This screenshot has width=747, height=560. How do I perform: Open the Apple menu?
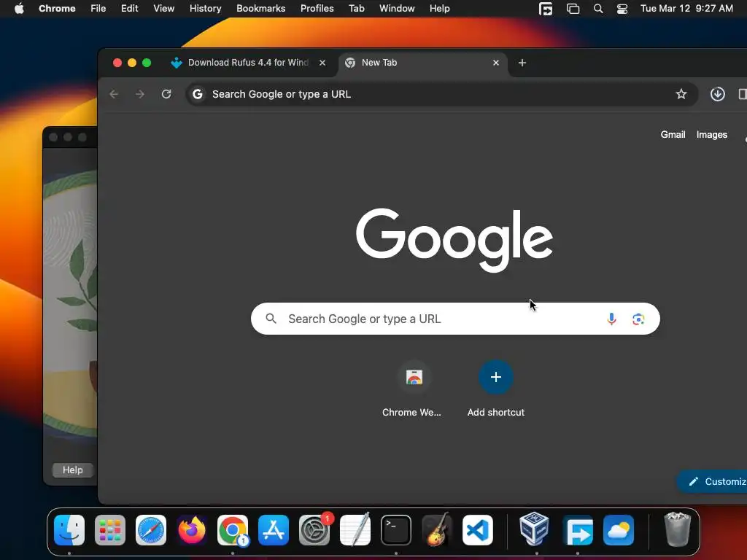pos(19,9)
